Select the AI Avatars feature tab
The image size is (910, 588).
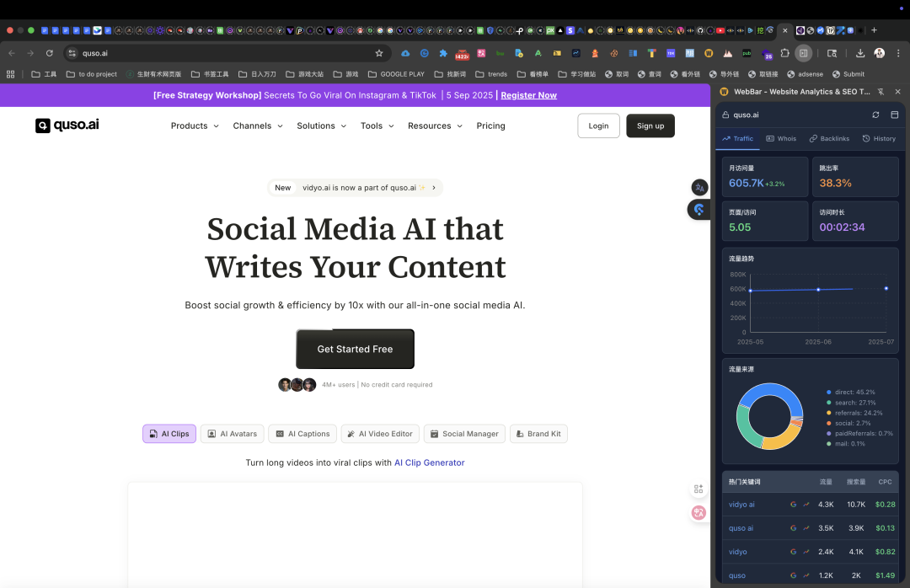point(233,434)
